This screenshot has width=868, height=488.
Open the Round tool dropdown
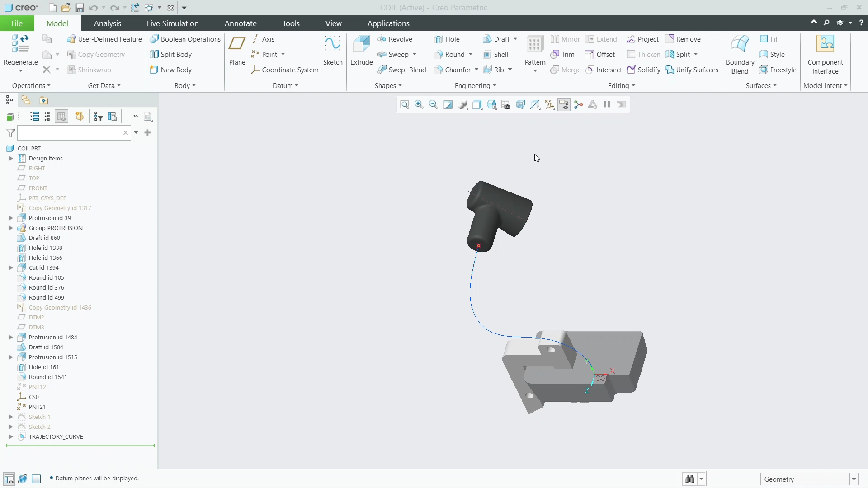470,54
